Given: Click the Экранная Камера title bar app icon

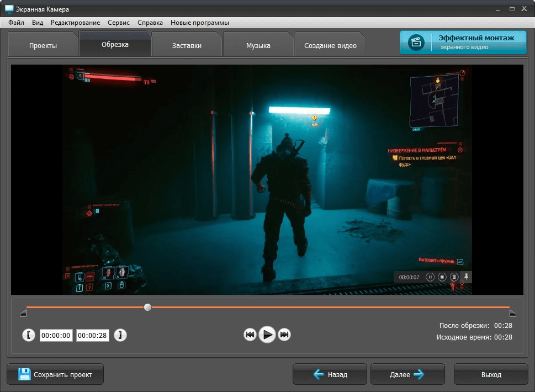Looking at the screenshot, I should [x=9, y=9].
